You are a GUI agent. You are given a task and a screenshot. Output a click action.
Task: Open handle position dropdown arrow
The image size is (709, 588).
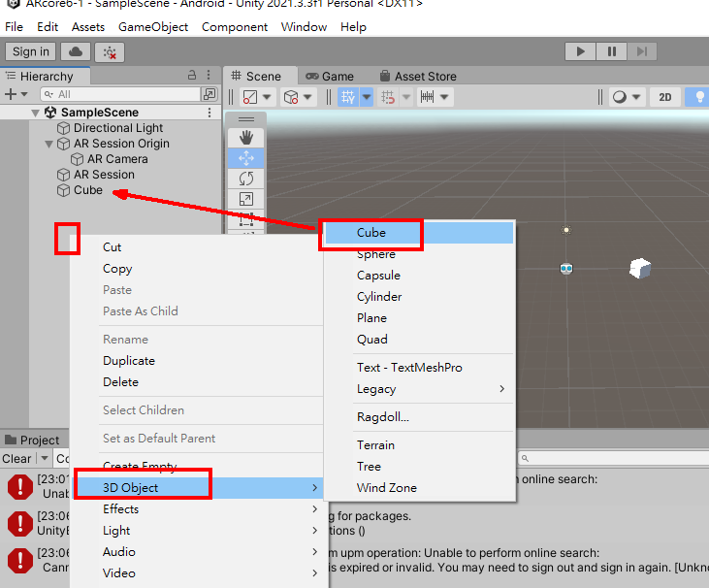pyautogui.click(x=267, y=97)
